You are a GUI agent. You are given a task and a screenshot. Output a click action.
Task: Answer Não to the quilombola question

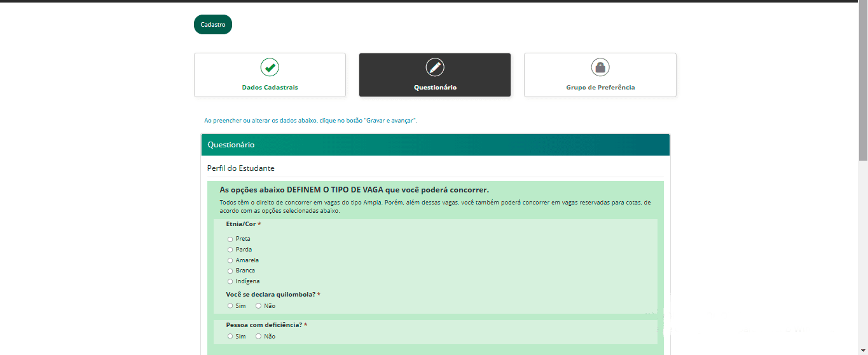[x=258, y=306]
